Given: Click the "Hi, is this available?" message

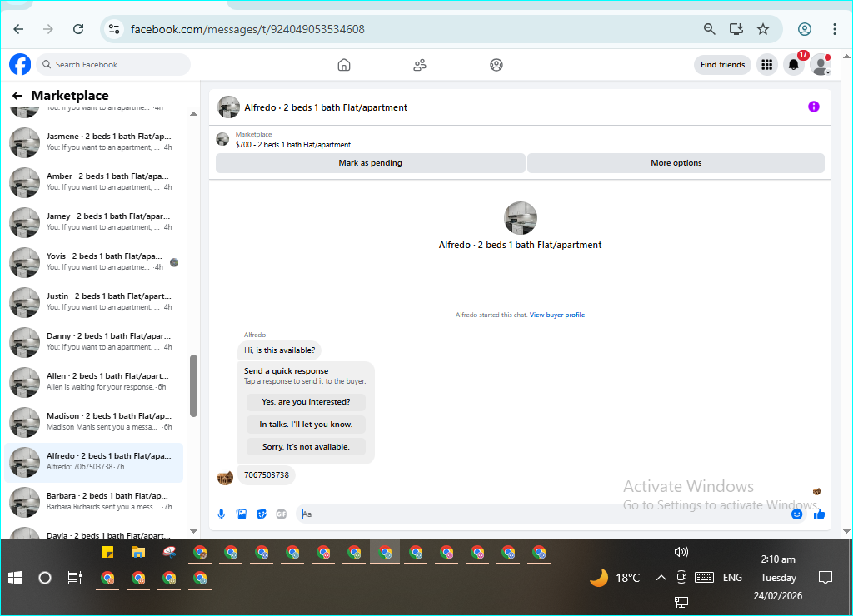Looking at the screenshot, I should pyautogui.click(x=280, y=350).
